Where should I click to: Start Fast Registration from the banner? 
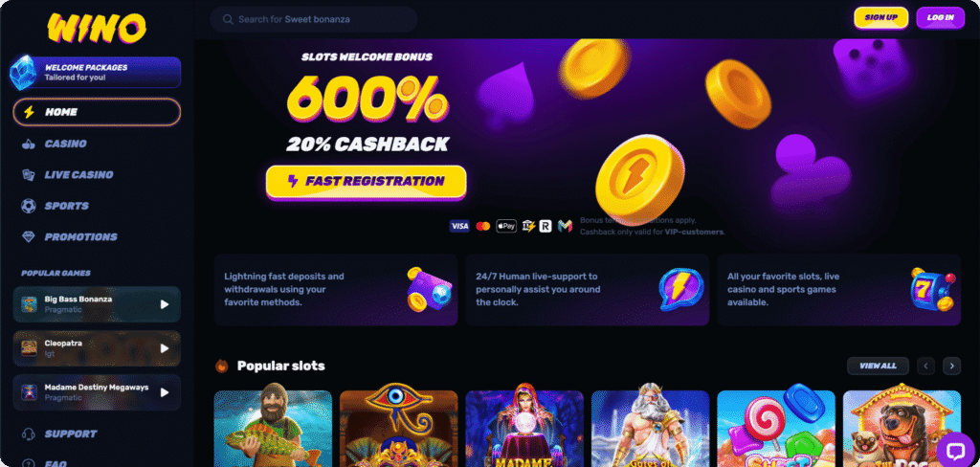pyautogui.click(x=367, y=182)
